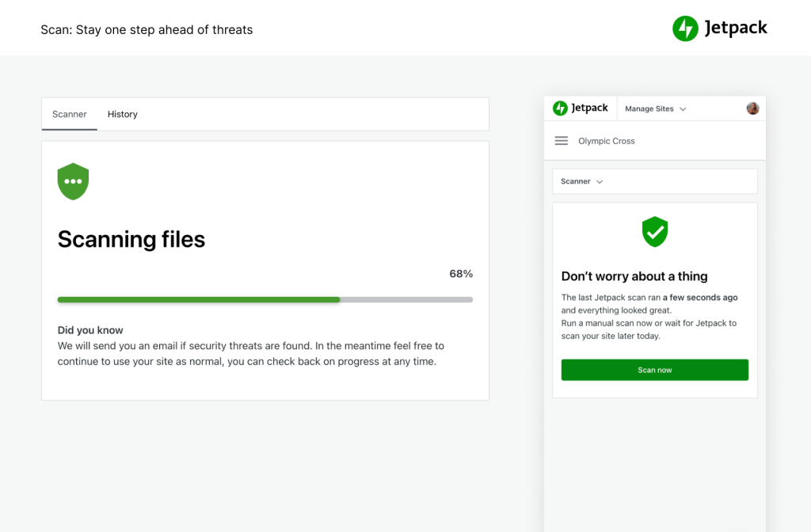Click the scanning shield icon with three dots
The image size is (811, 532).
click(x=73, y=180)
